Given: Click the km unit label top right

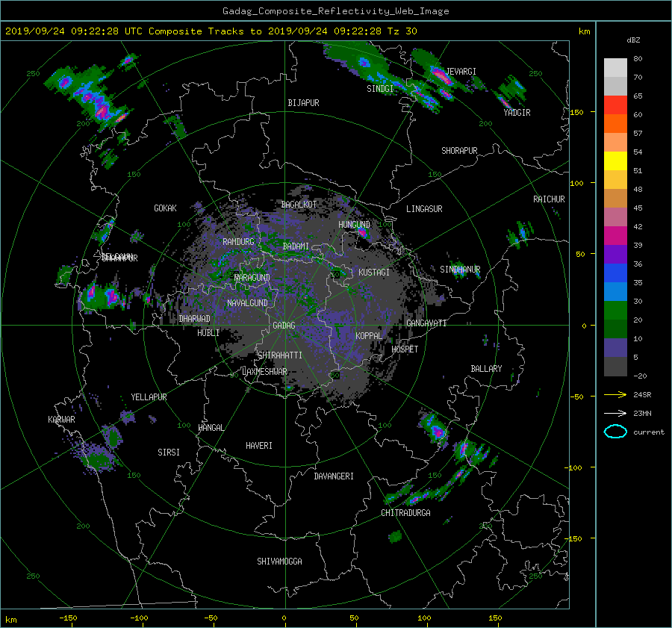Looking at the screenshot, I should click(x=584, y=31).
